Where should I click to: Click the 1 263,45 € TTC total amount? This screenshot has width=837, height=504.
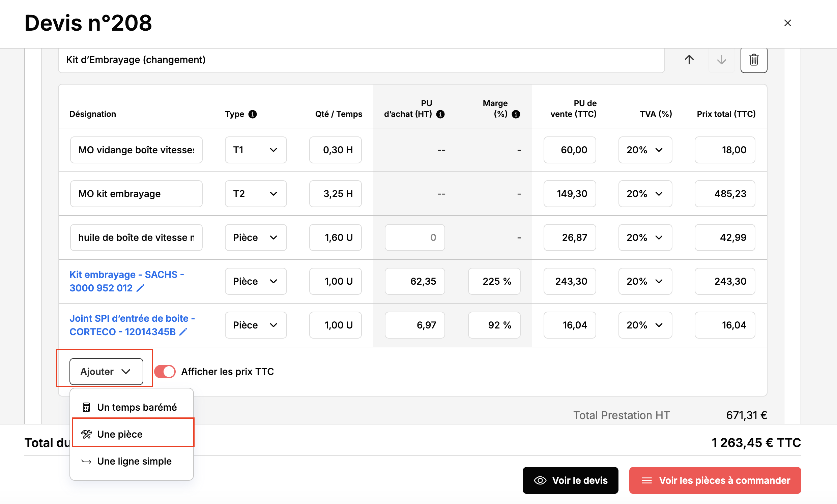click(756, 443)
